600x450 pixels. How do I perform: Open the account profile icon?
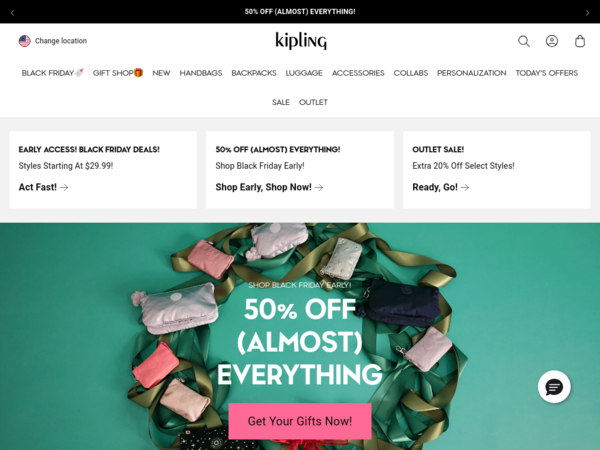click(552, 41)
